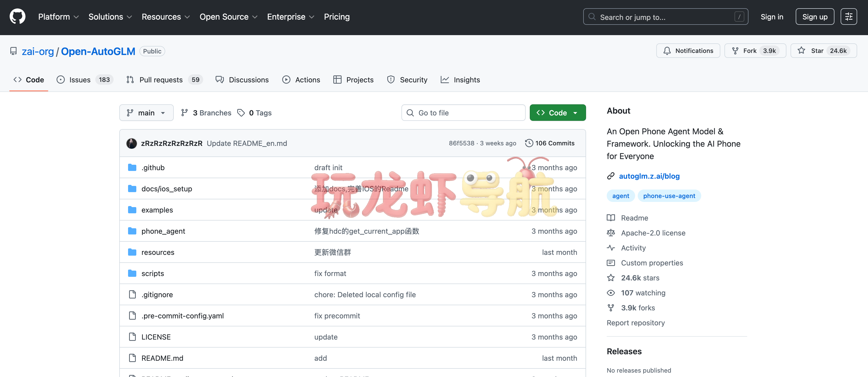Click the note icon beside Custom properties
Image resolution: width=868 pixels, height=377 pixels.
tap(611, 263)
